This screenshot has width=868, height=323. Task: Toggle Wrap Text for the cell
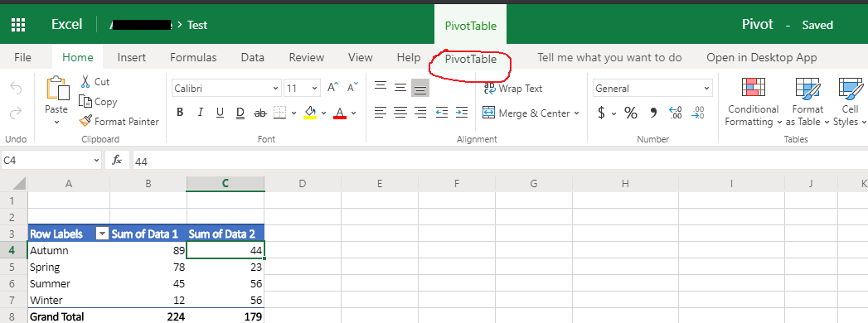click(x=513, y=89)
